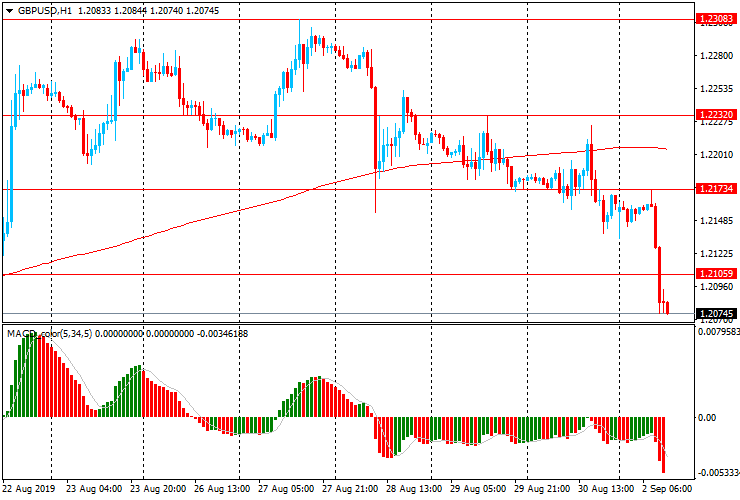Click the 27 Aug 05:00 time label
This screenshot has width=740, height=500.
pyautogui.click(x=286, y=489)
